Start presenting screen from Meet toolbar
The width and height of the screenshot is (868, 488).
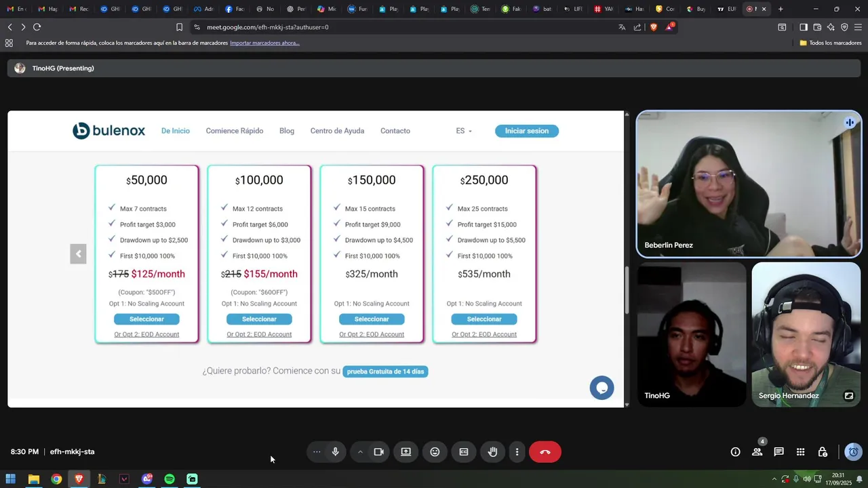[406, 452]
